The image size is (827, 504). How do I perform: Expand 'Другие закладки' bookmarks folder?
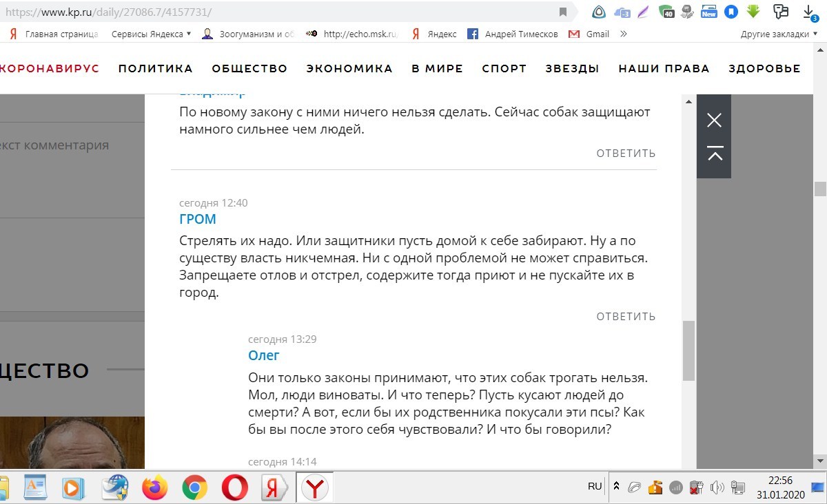click(779, 34)
